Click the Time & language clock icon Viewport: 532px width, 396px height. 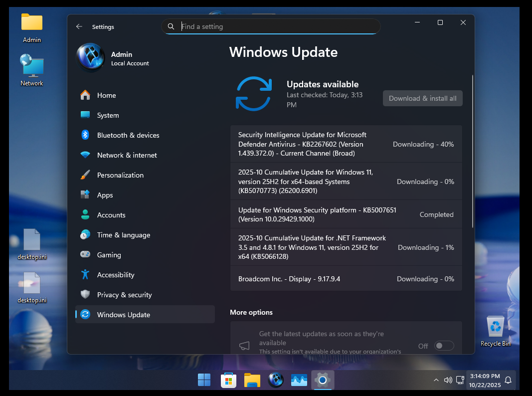[x=85, y=234]
